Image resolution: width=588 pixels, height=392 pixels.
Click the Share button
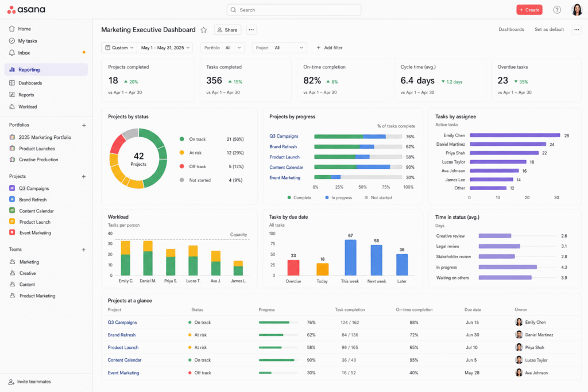pyautogui.click(x=227, y=30)
